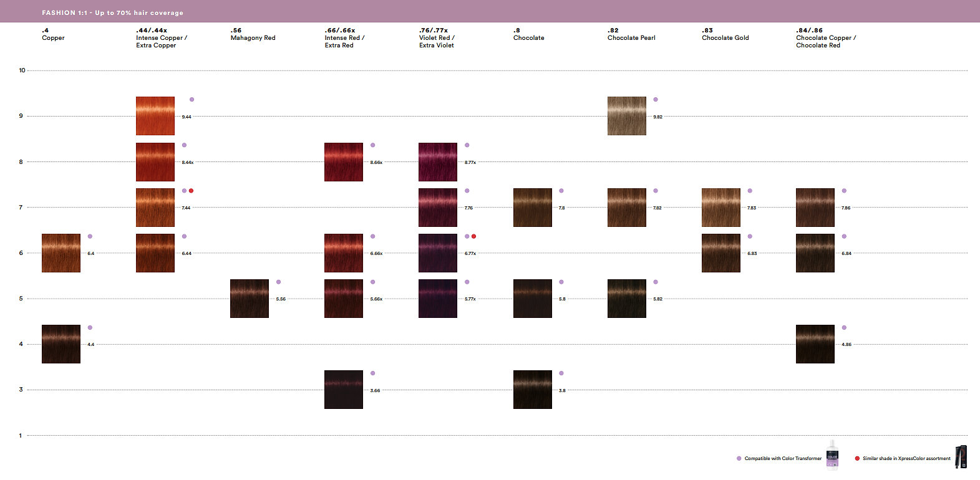Click the 6.4 shade label
Screen dimensions: 980x480
[x=91, y=254]
